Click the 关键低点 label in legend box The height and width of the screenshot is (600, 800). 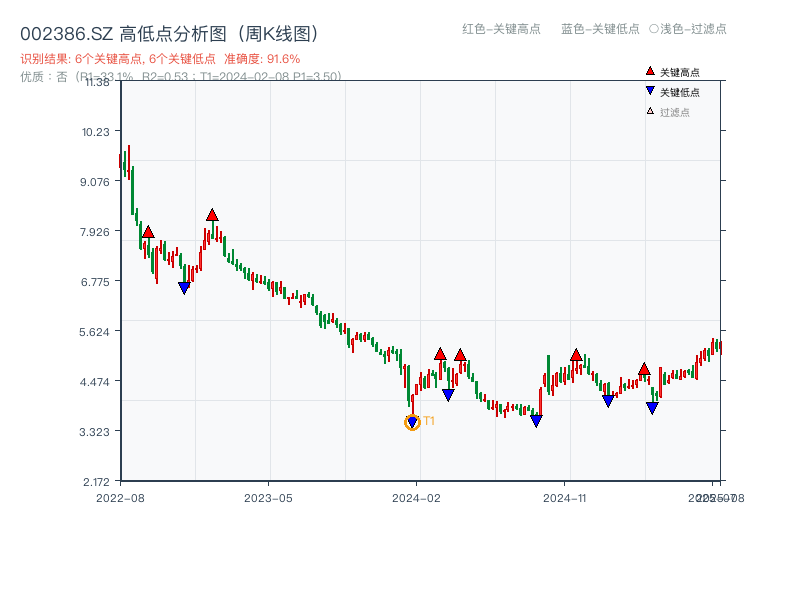(x=680, y=92)
